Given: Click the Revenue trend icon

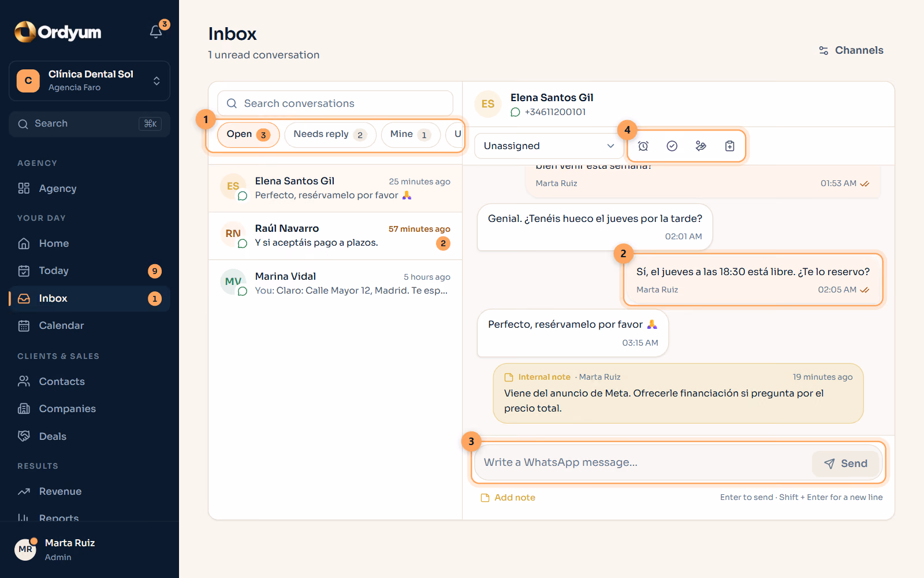Looking at the screenshot, I should pyautogui.click(x=24, y=491).
